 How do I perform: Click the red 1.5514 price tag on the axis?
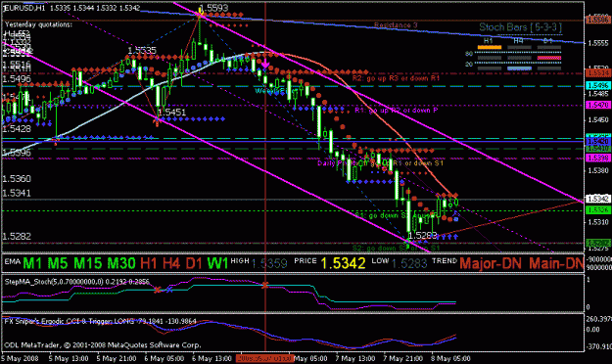click(x=598, y=73)
